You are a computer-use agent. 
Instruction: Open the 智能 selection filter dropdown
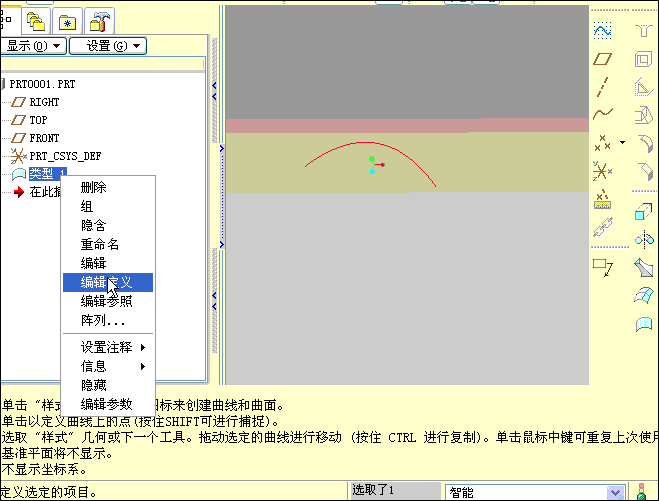pos(615,492)
